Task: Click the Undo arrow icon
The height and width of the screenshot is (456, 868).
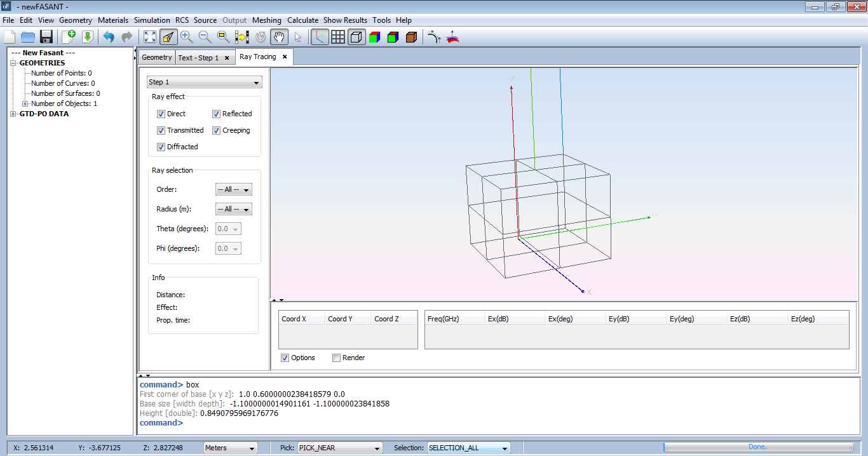Action: (x=109, y=37)
